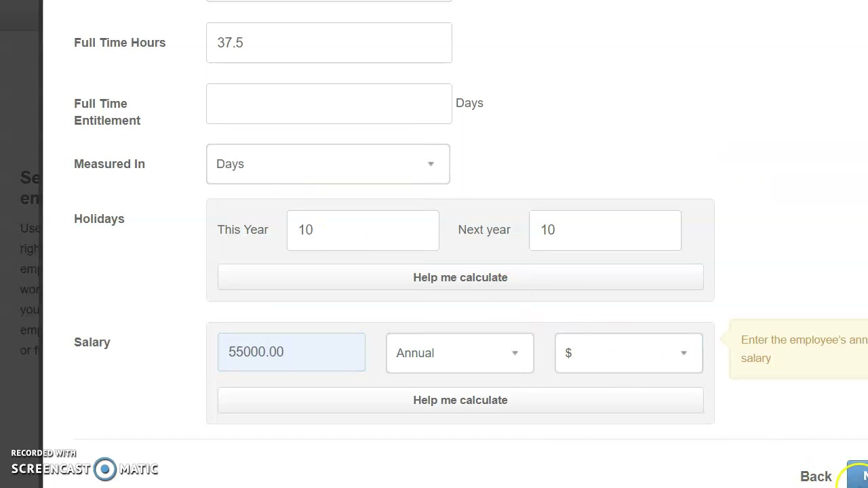Click the yellow salary hint tooltip
Screen dimensions: 868x488
799,349
